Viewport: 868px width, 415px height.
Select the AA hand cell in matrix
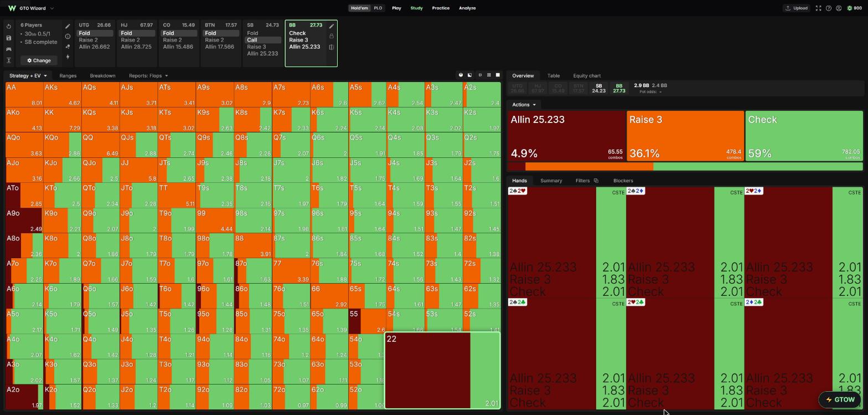24,94
